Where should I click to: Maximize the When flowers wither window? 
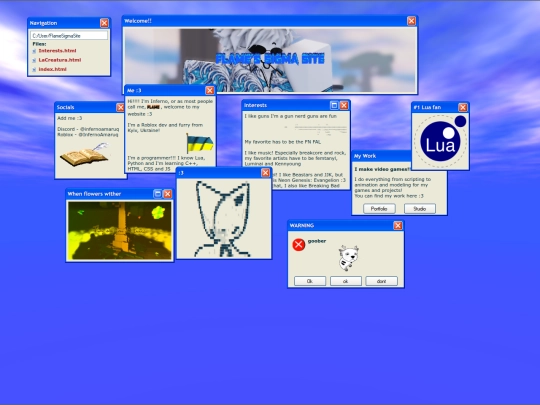coord(157,194)
